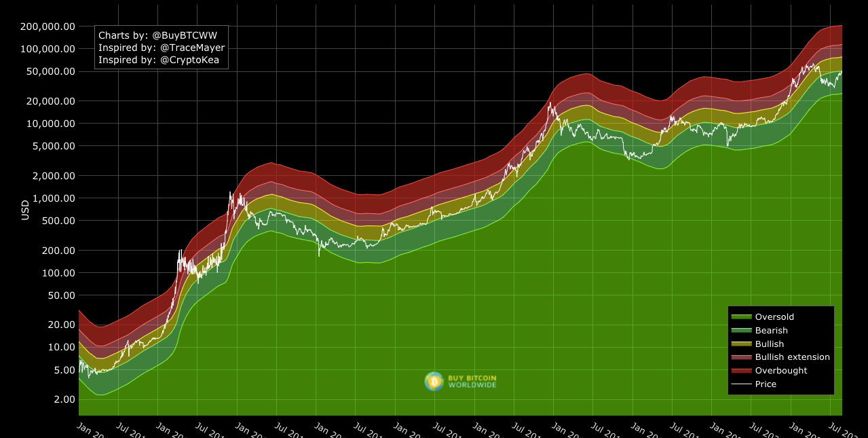Click the 5,000.00 y-axis tick label
The height and width of the screenshot is (438, 868).
(x=52, y=146)
